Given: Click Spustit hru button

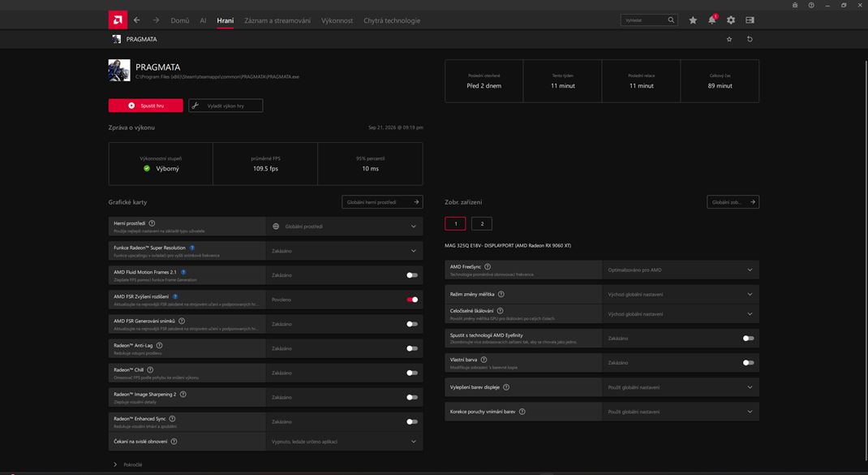Looking at the screenshot, I should click(x=145, y=106).
